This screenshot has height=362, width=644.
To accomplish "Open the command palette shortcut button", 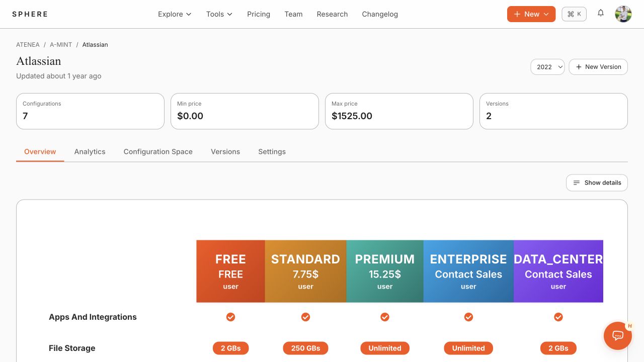I will [x=574, y=14].
